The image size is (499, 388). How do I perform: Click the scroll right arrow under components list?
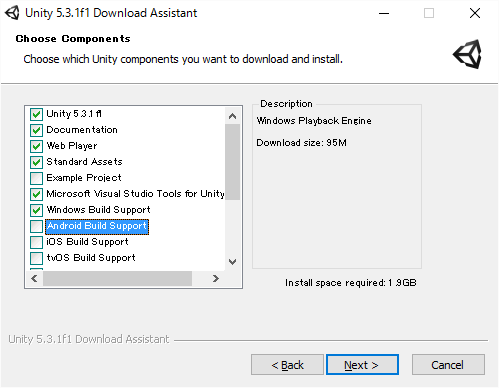coord(216,278)
